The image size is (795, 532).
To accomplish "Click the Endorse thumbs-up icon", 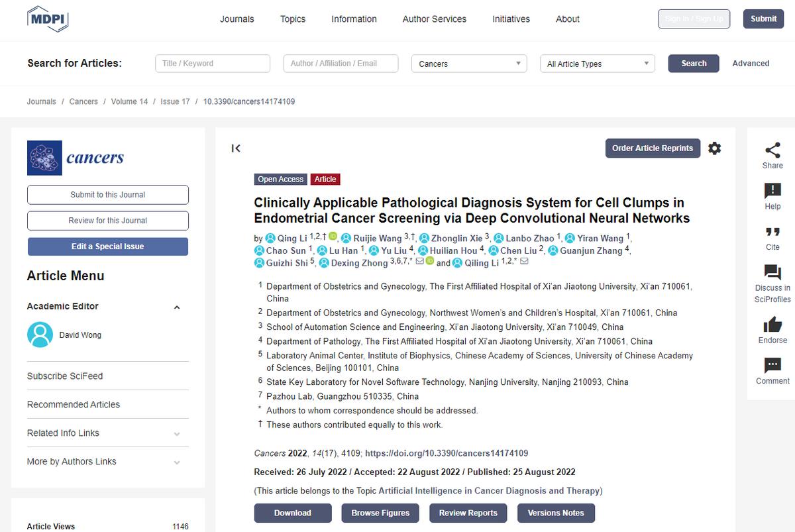I will pos(772,325).
